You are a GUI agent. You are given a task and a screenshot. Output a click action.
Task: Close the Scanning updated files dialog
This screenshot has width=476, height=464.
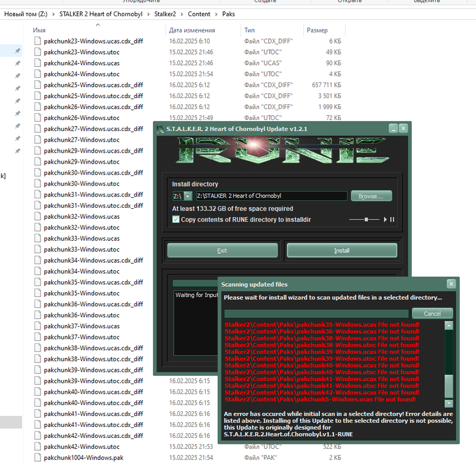point(451,284)
